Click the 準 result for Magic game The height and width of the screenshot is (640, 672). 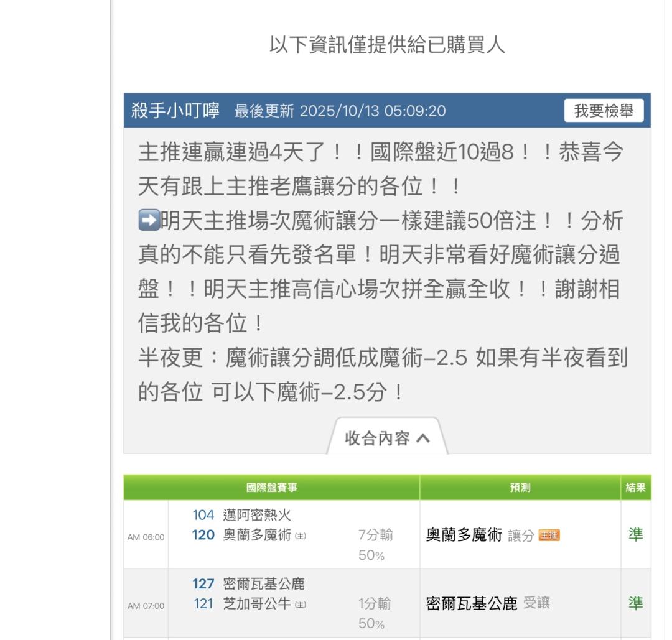pyautogui.click(x=635, y=535)
